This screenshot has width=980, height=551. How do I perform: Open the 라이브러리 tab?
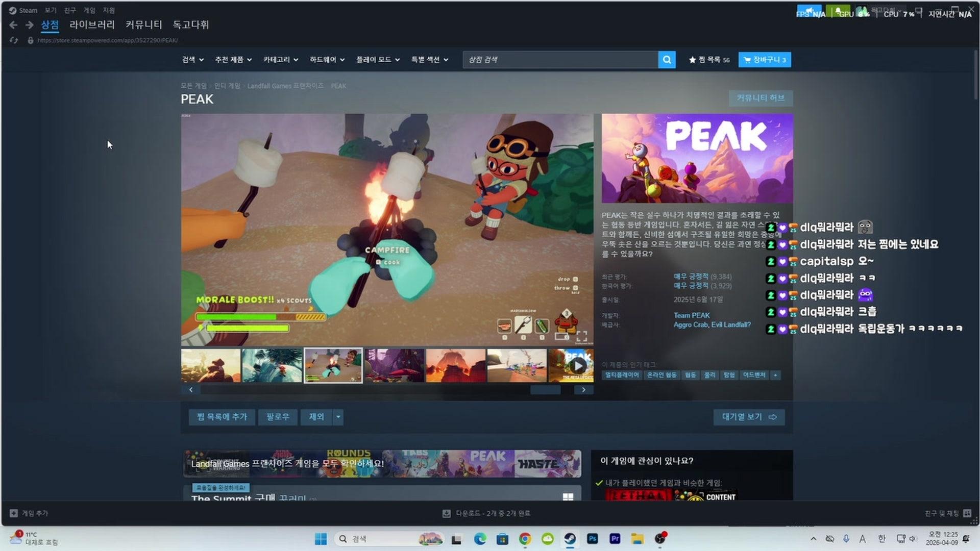tap(92, 24)
